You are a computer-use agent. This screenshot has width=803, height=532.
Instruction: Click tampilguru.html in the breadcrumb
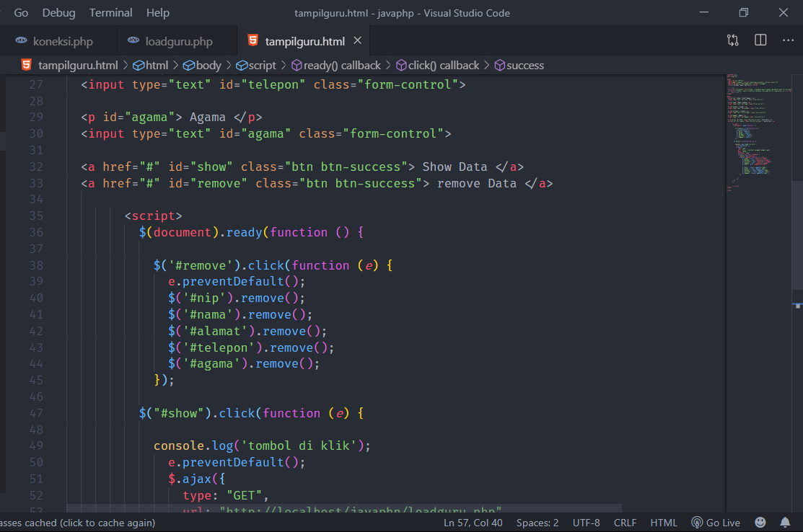[x=78, y=66]
